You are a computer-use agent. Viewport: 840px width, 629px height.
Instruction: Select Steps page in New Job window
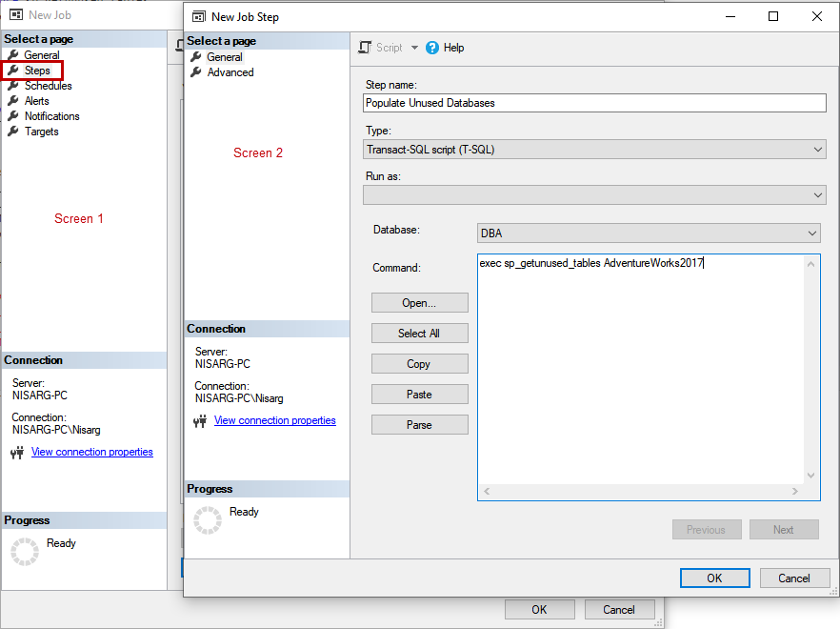pos(37,71)
